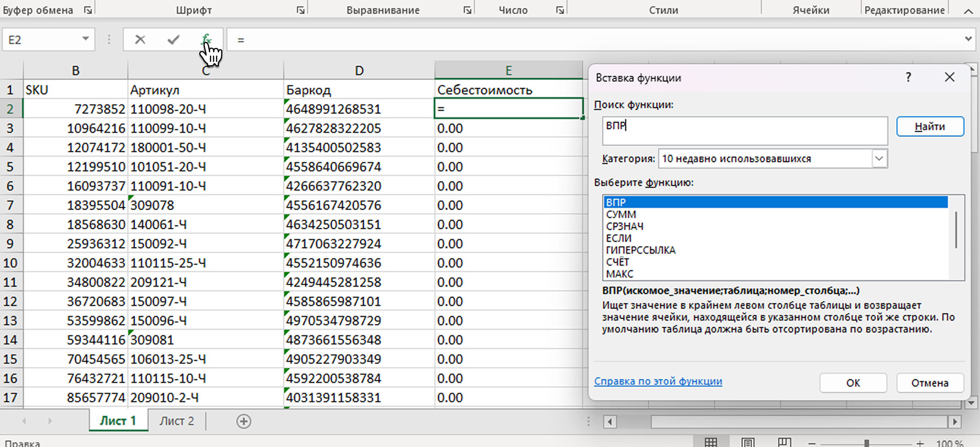
Task: Open help with the question mark icon
Action: pos(908,77)
